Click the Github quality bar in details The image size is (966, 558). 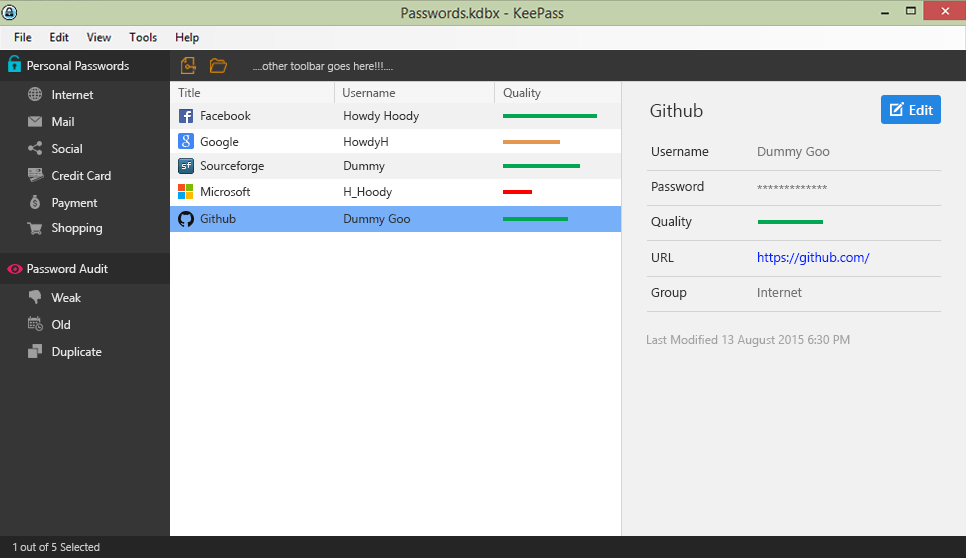[790, 222]
